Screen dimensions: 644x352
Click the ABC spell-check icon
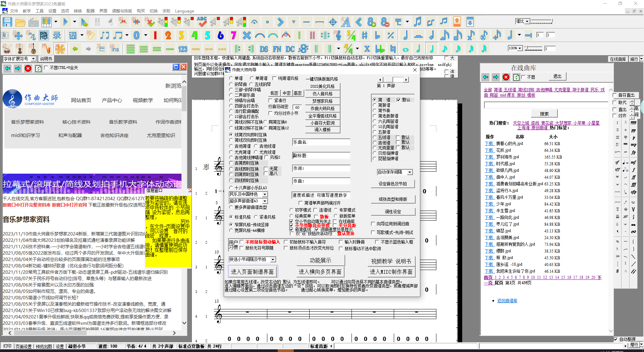click(x=202, y=22)
